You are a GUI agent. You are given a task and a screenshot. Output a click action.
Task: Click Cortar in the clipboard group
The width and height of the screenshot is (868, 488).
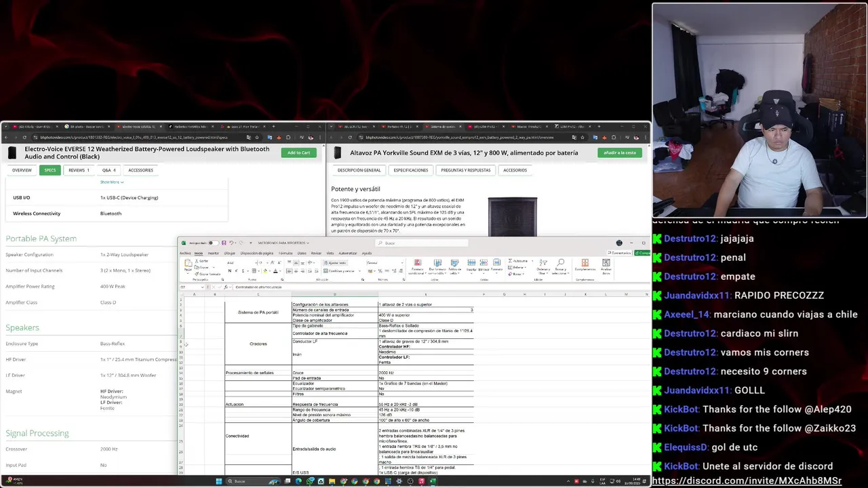(201, 261)
